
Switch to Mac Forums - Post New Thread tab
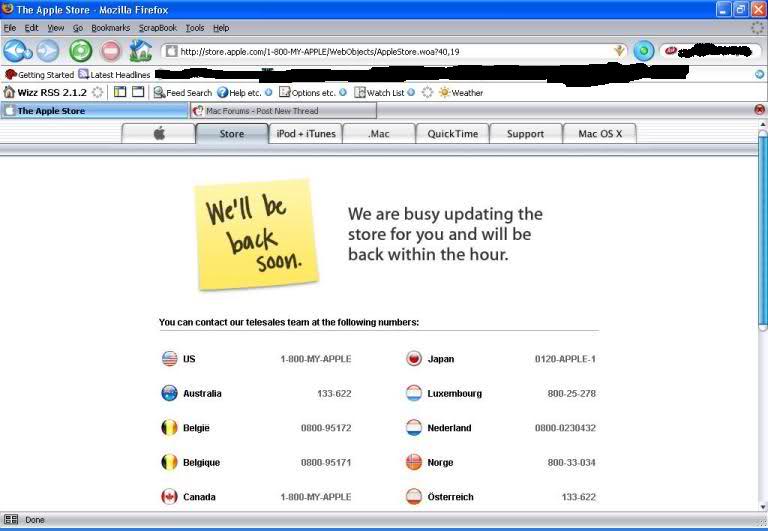[x=283, y=111]
